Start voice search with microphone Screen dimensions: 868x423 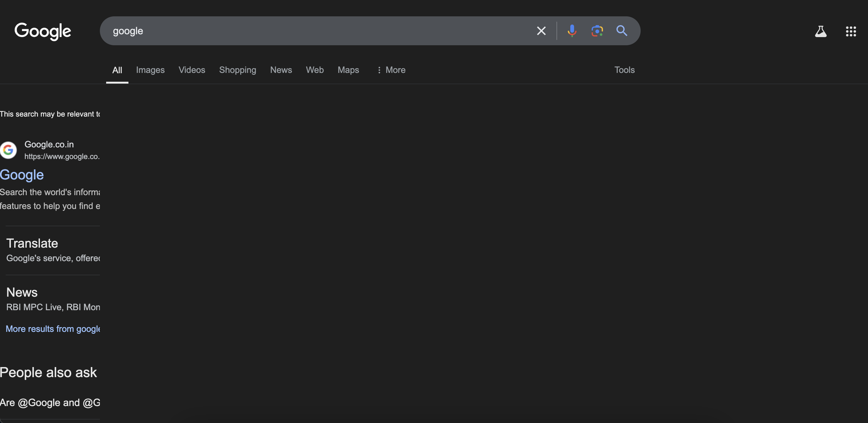pos(572,31)
